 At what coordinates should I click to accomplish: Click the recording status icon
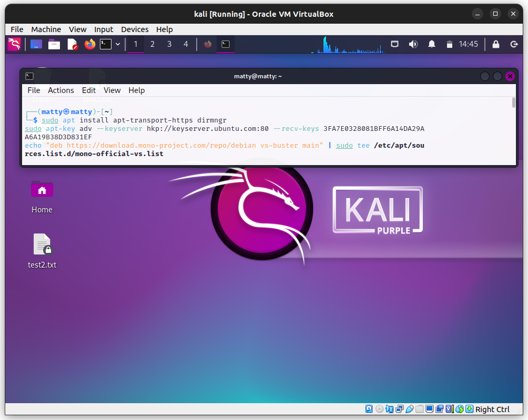point(440,409)
